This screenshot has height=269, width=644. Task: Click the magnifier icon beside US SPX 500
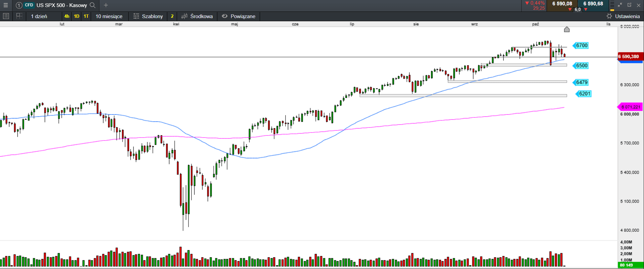(x=93, y=5)
